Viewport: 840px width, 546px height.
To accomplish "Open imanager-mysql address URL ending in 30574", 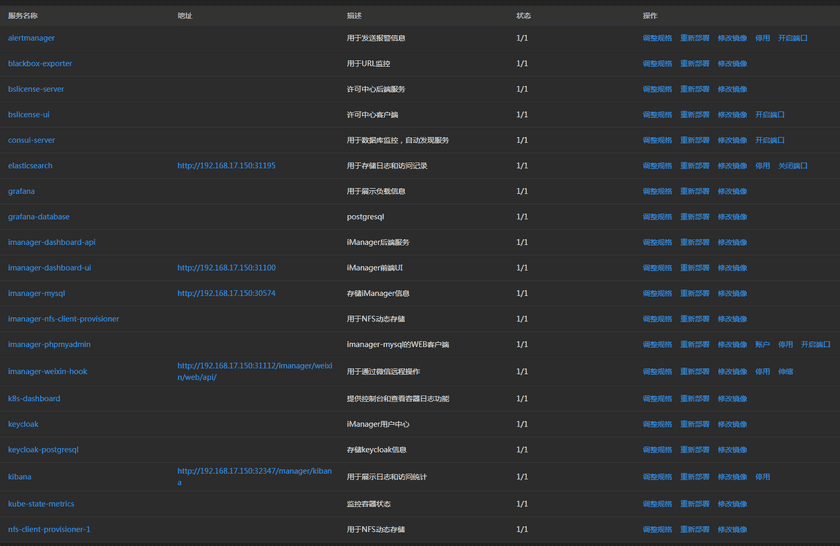I will pyautogui.click(x=226, y=294).
